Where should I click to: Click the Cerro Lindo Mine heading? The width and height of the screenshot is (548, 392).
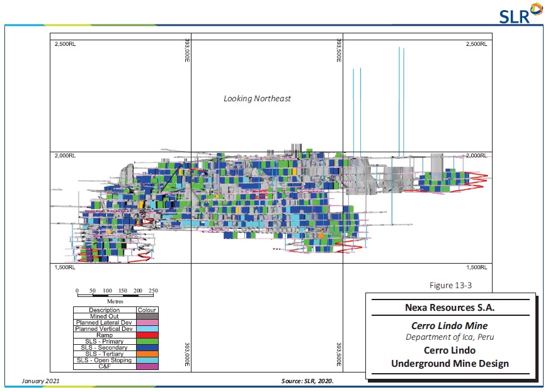(x=449, y=326)
